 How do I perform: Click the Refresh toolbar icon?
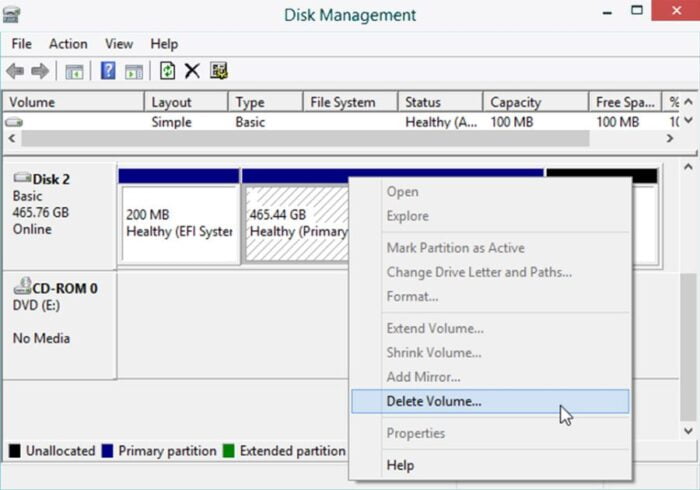pos(167,71)
